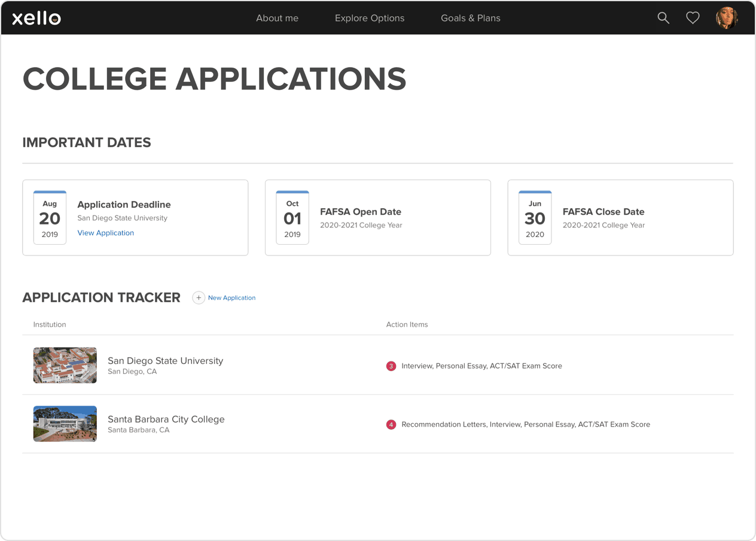Screen dimensions: 756x541
Task: Follow the View Application link
Action: pyautogui.click(x=106, y=233)
